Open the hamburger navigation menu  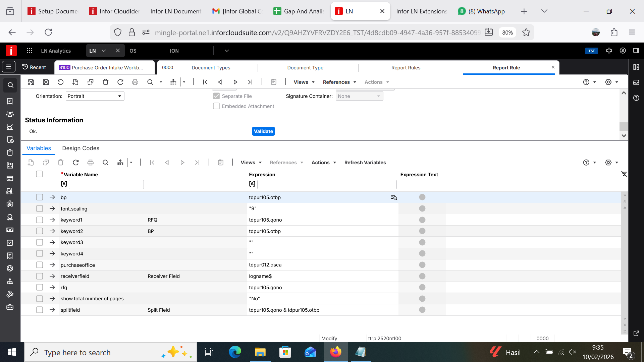coord(9,67)
